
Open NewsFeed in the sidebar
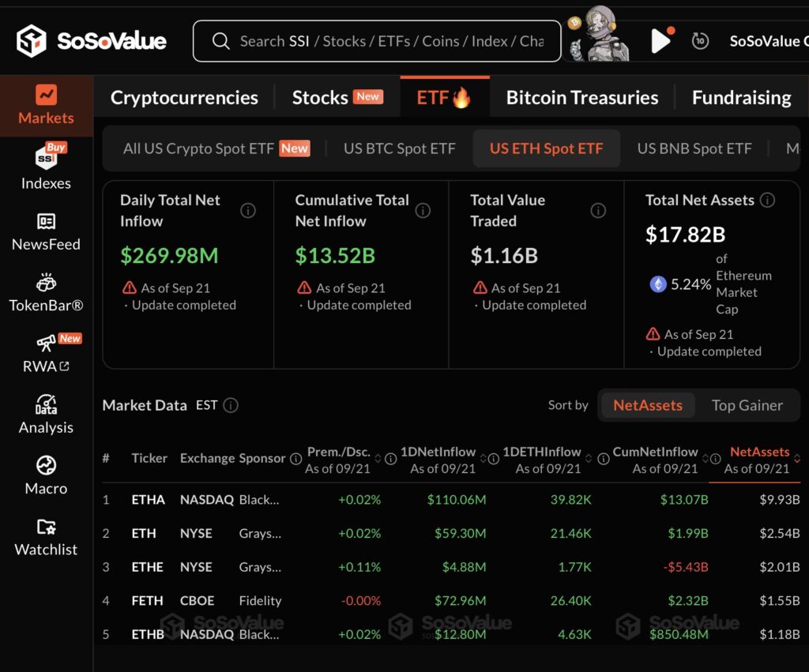pyautogui.click(x=47, y=232)
